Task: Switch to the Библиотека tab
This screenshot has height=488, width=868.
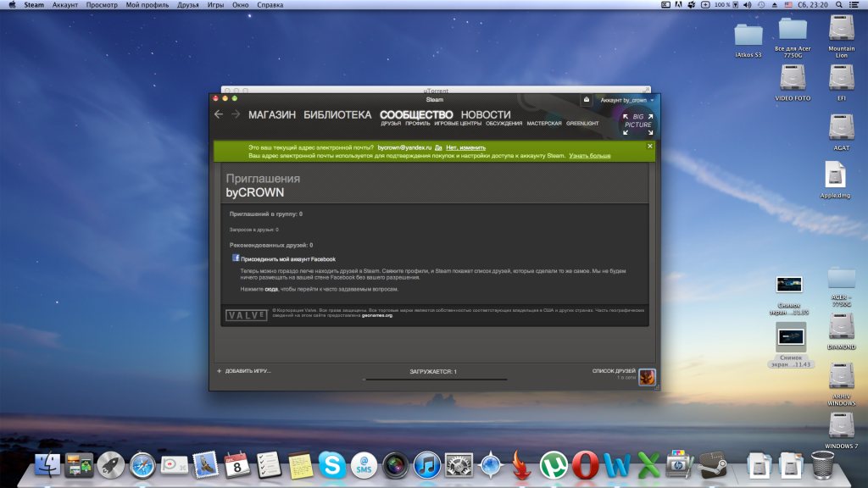Action: pos(337,114)
